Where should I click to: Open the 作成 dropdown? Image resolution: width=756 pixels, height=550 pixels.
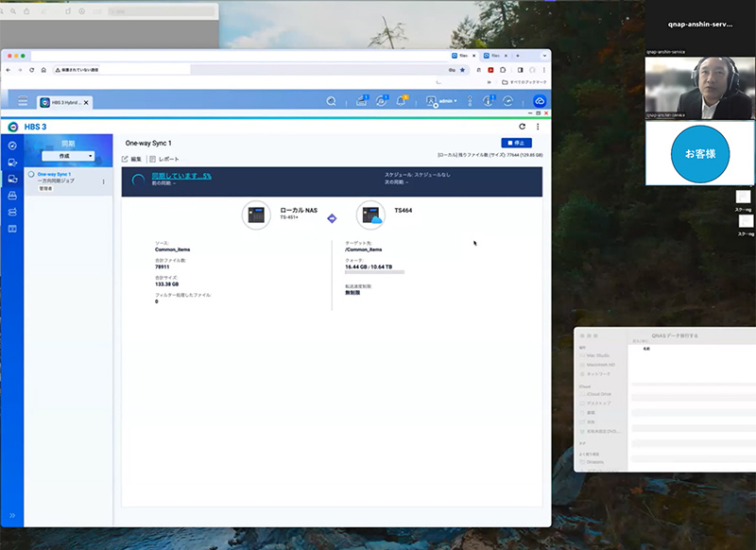pos(68,156)
